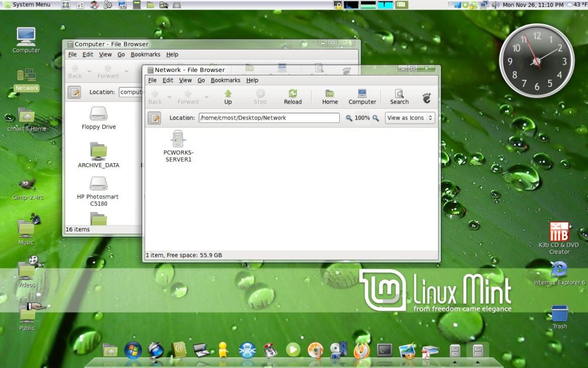The height and width of the screenshot is (368, 588).
Task: Open Home from Network window toolbar
Action: pyautogui.click(x=330, y=97)
